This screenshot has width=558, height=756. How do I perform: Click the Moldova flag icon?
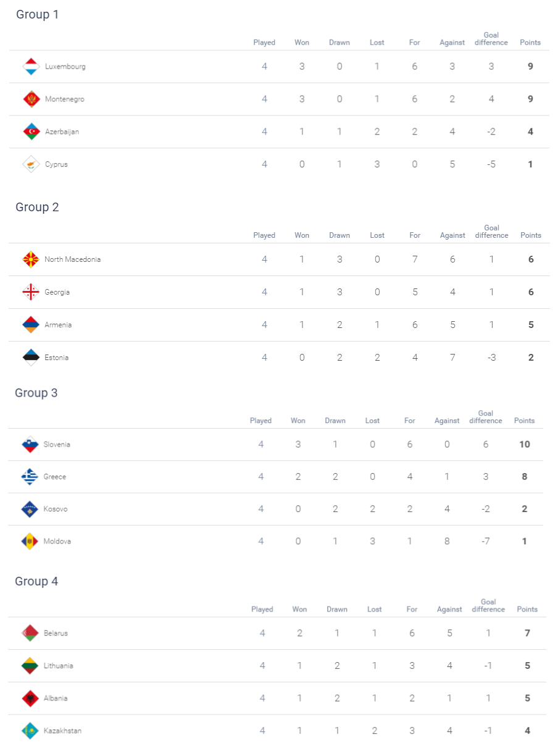(30, 542)
